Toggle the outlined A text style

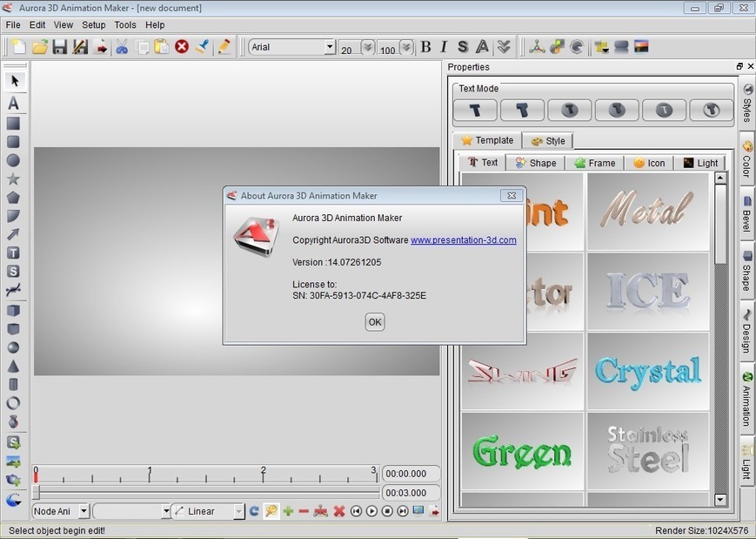[482, 47]
